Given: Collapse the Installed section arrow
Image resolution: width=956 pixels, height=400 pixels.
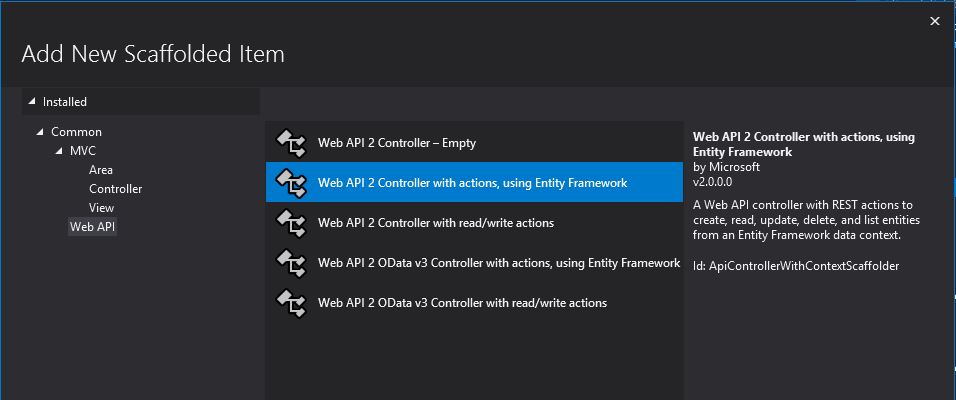Looking at the screenshot, I should 32,102.
